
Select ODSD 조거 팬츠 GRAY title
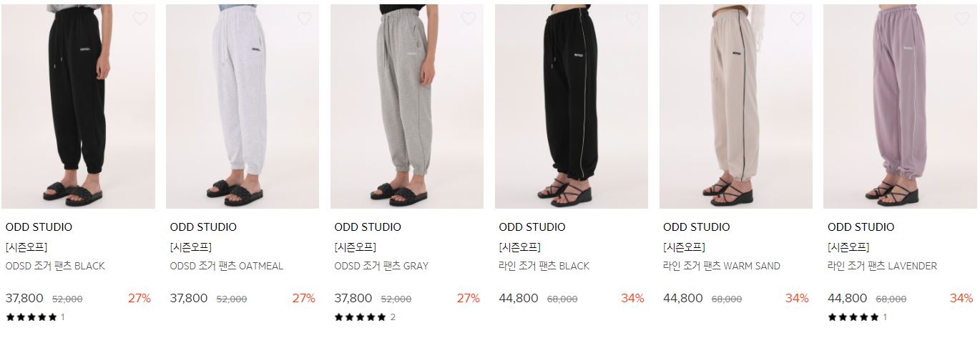[x=381, y=266]
